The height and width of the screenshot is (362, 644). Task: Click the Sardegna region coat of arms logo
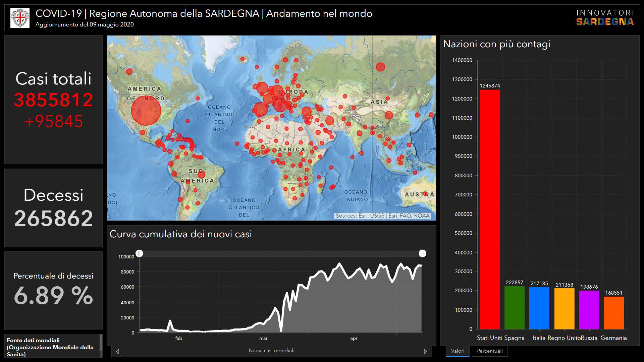click(x=20, y=18)
